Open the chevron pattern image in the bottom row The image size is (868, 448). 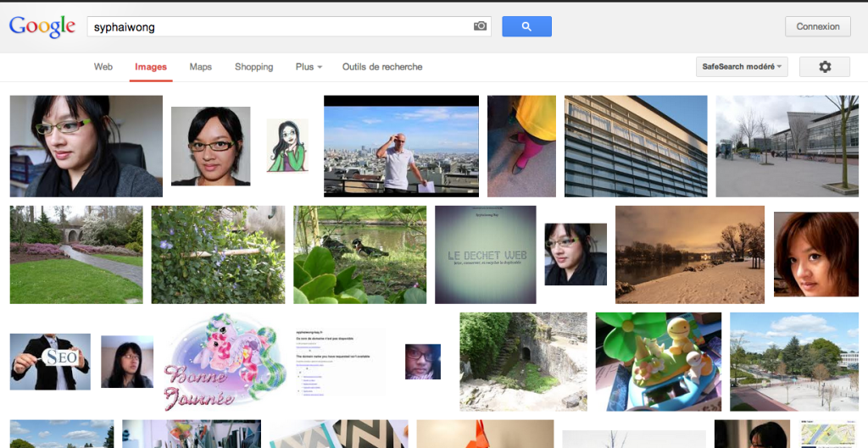339,434
